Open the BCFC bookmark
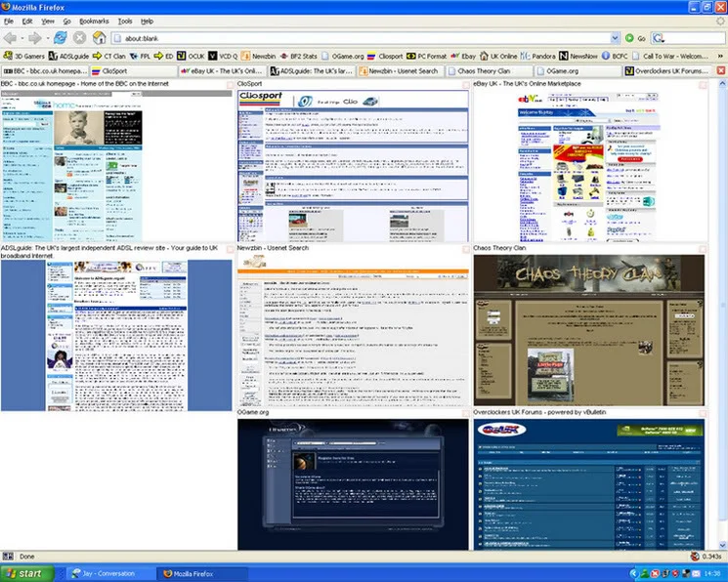This screenshot has height=582, width=728. coord(615,56)
